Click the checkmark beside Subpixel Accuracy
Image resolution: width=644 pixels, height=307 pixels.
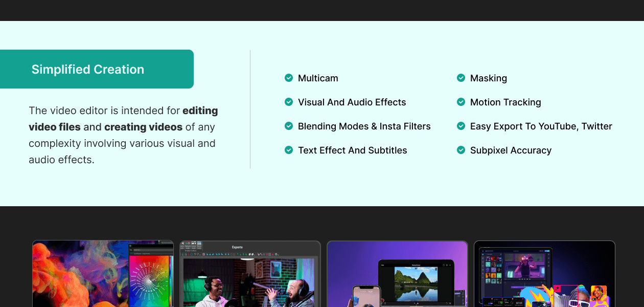pos(461,150)
